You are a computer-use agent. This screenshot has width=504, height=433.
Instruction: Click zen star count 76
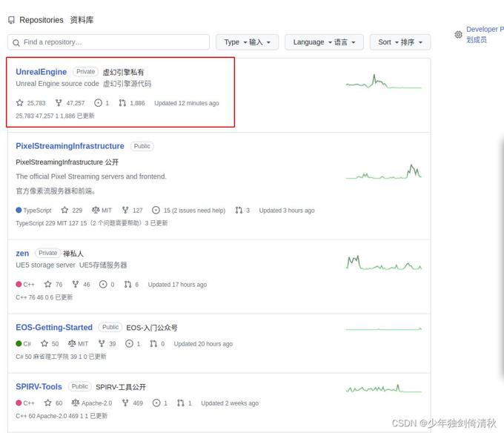tap(53, 285)
